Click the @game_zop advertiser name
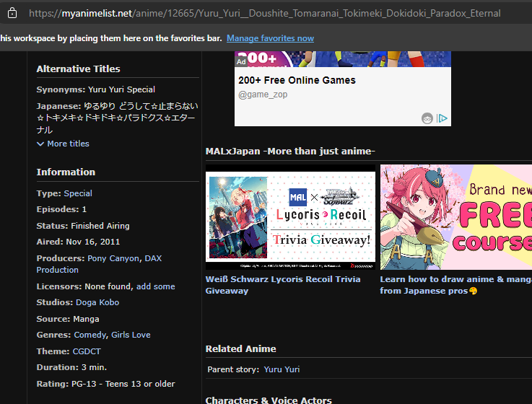Screen dimensions: 532x404 point(263,95)
